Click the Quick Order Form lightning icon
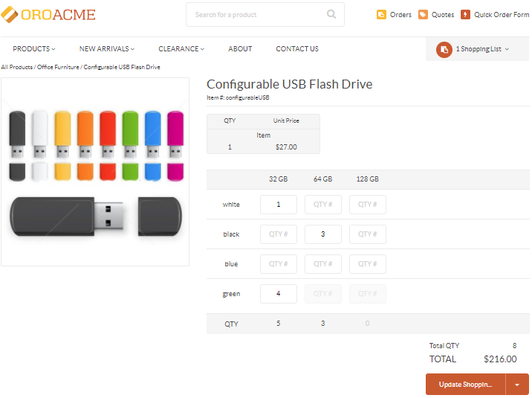 pyautogui.click(x=465, y=15)
